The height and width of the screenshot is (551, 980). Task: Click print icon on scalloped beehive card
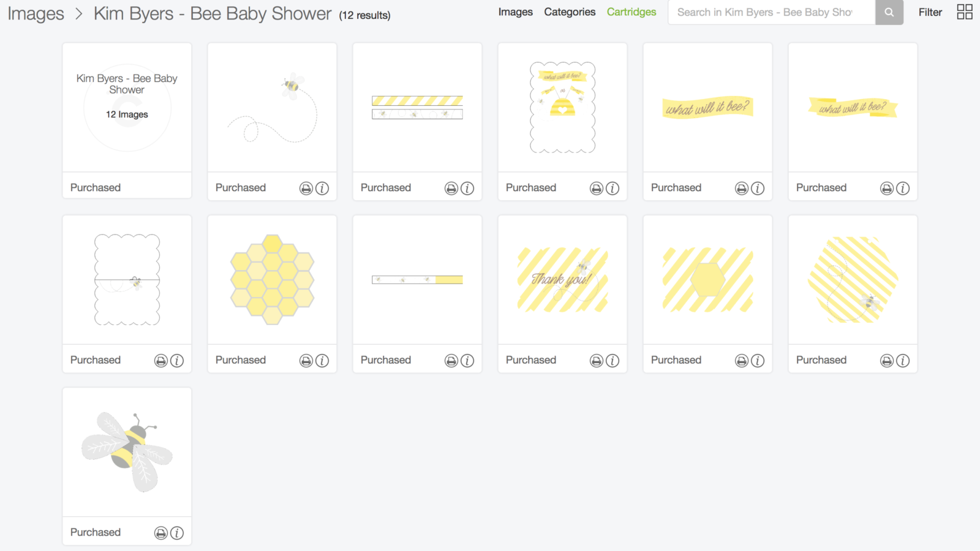(x=597, y=189)
